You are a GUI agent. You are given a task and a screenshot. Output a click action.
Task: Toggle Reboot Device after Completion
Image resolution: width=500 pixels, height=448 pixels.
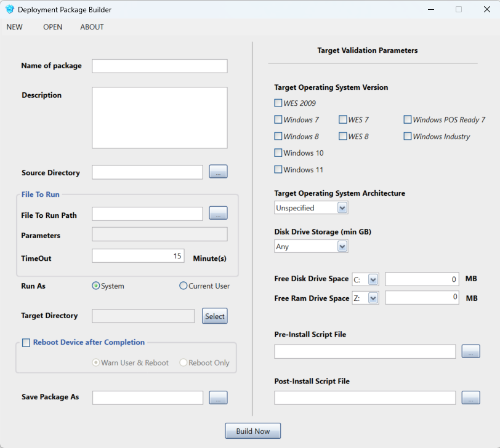(x=26, y=343)
